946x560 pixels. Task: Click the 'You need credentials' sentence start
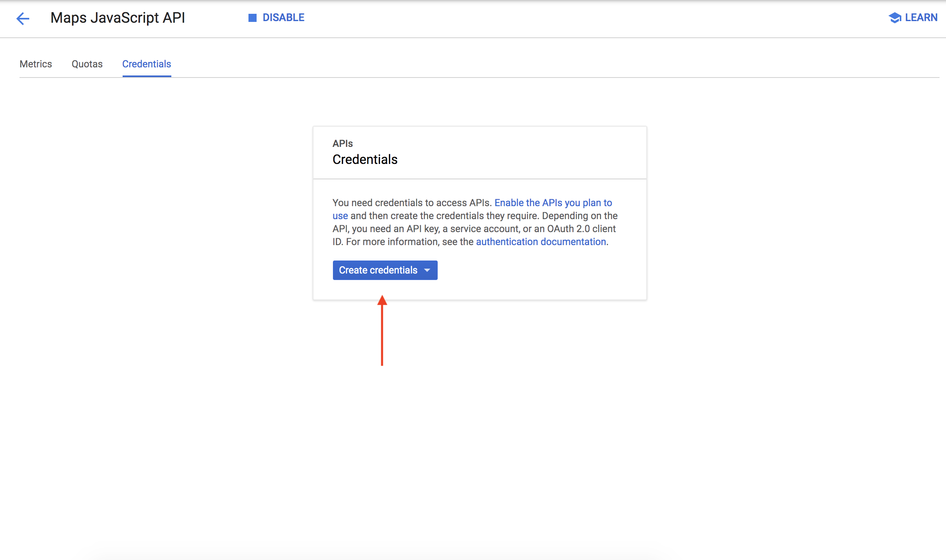point(378,203)
